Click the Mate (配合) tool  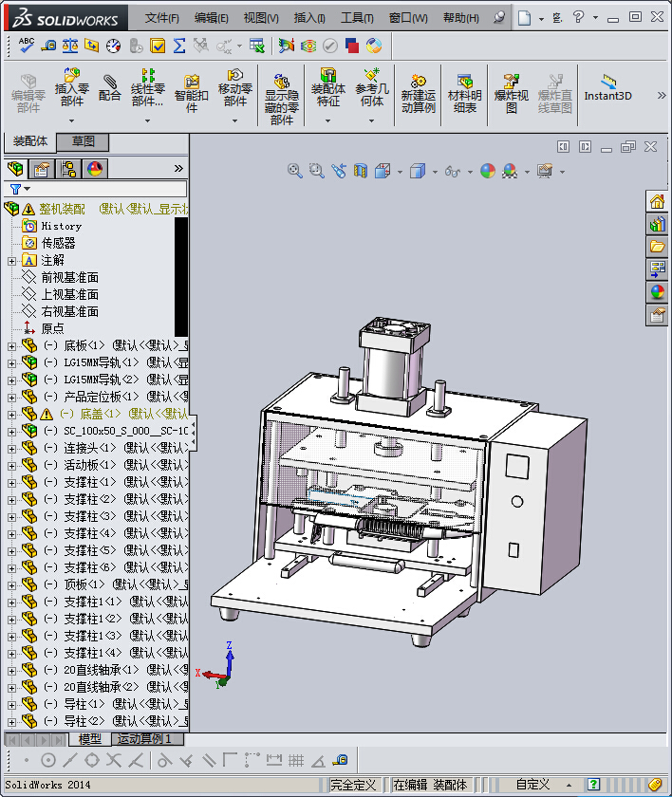click(110, 87)
